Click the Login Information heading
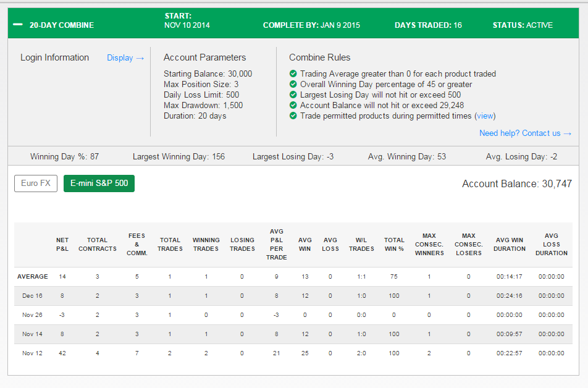This screenshot has height=388, width=588. [55, 57]
